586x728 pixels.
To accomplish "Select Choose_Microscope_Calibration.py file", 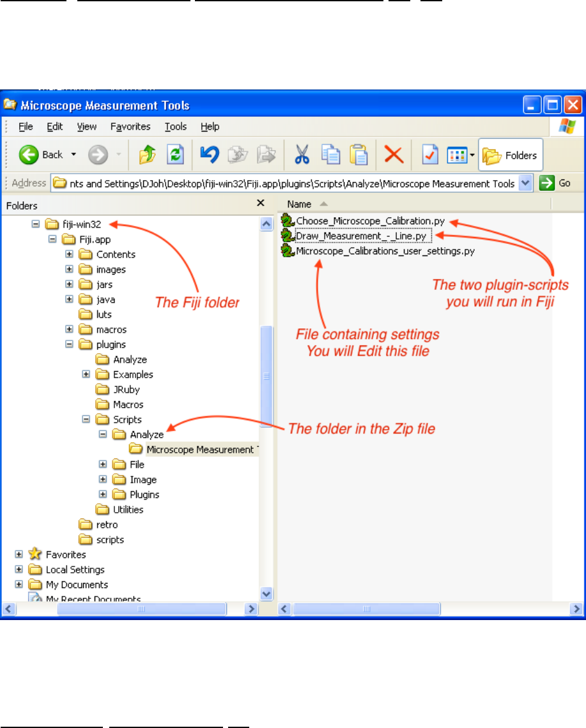I will (363, 221).
